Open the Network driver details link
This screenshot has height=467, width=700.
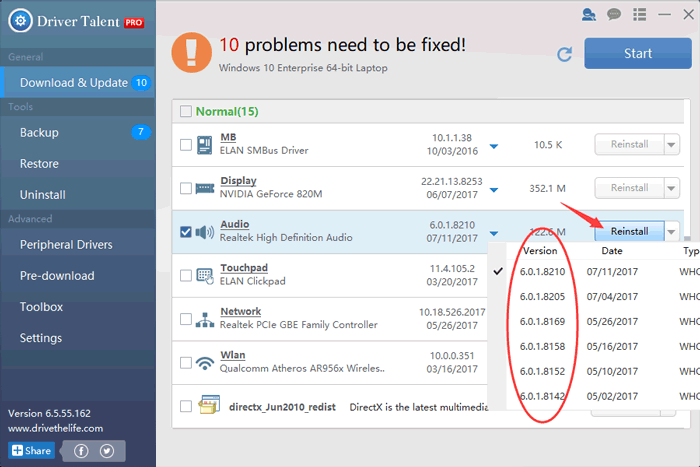[x=241, y=312]
